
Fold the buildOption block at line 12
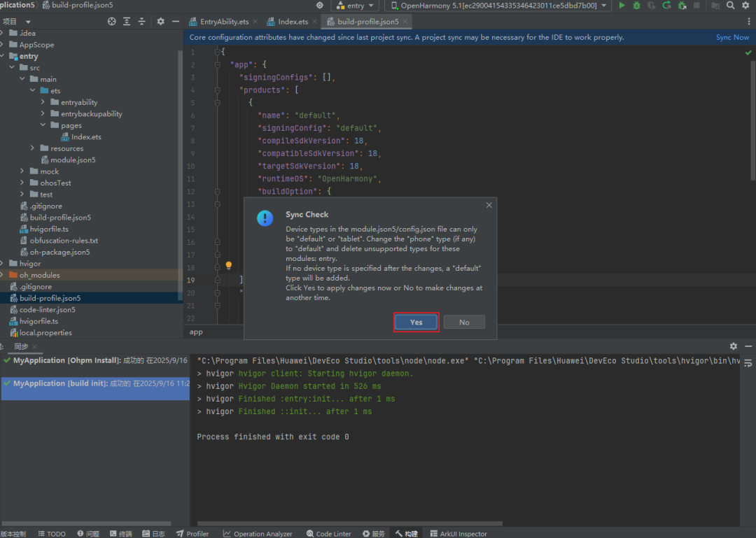[218, 192]
